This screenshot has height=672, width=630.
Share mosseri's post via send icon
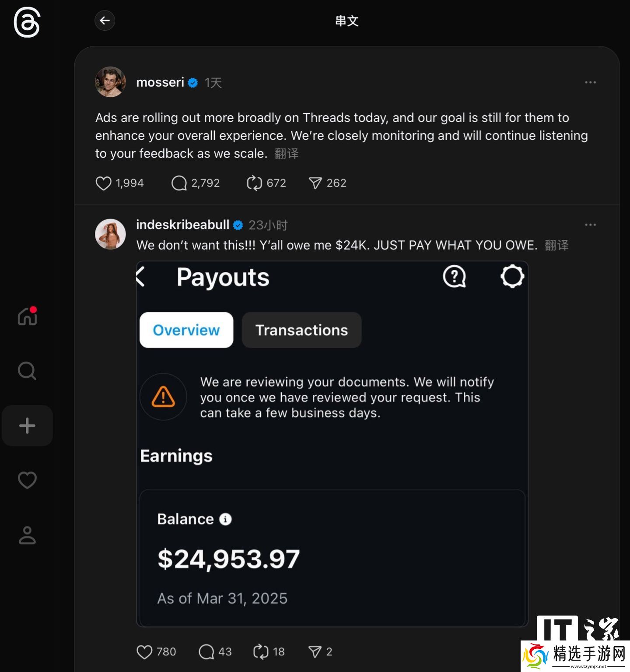point(315,183)
